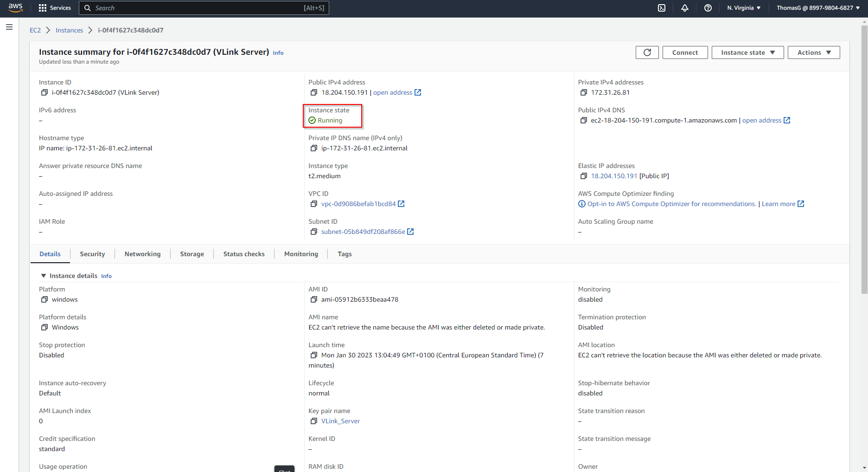Open the left navigation hamburger menu

9,27
